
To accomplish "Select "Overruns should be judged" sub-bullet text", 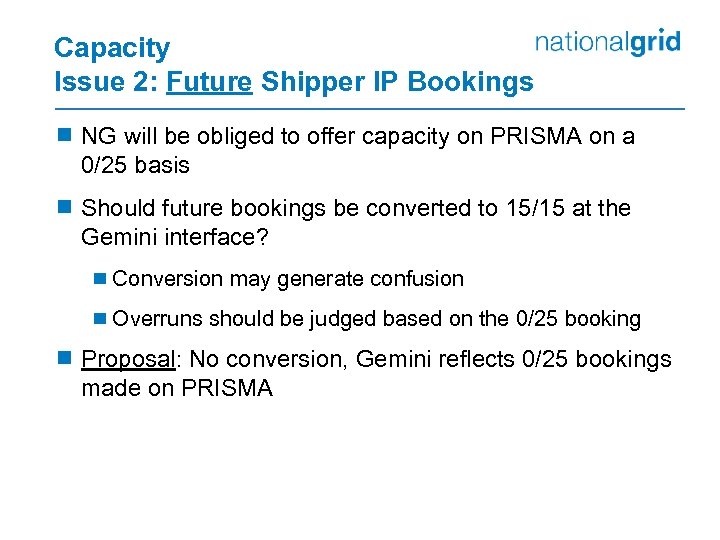I will coord(377,319).
